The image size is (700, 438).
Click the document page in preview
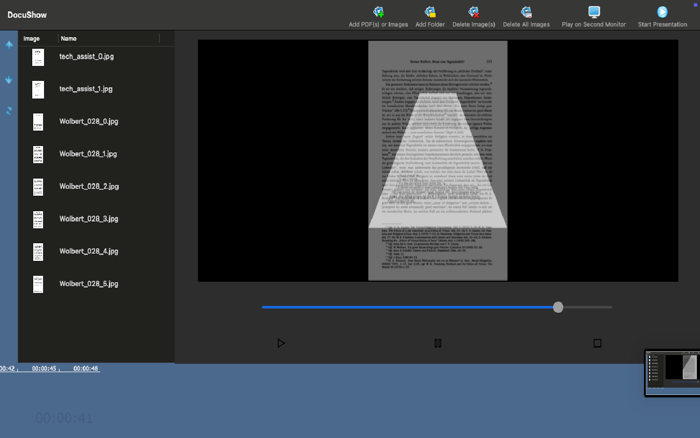point(438,161)
